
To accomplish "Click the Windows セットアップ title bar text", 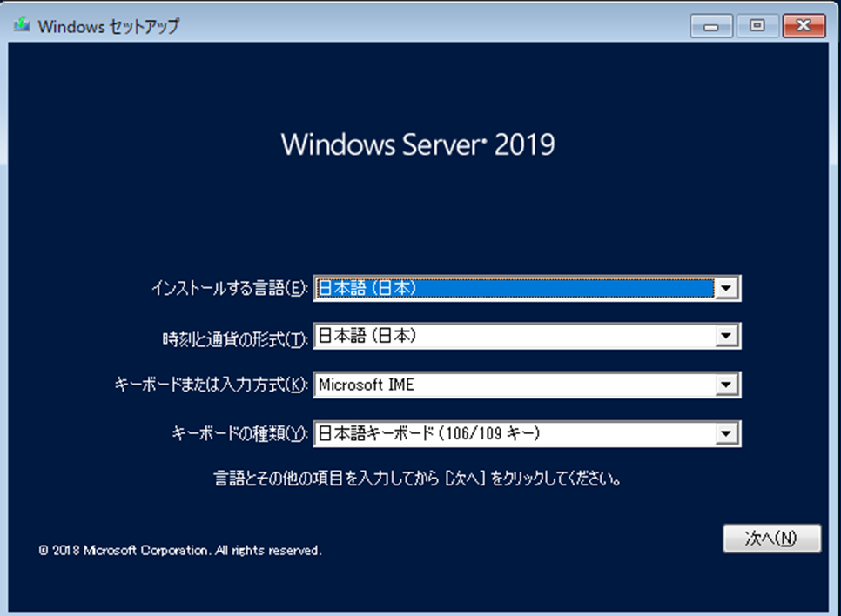I will tap(108, 26).
